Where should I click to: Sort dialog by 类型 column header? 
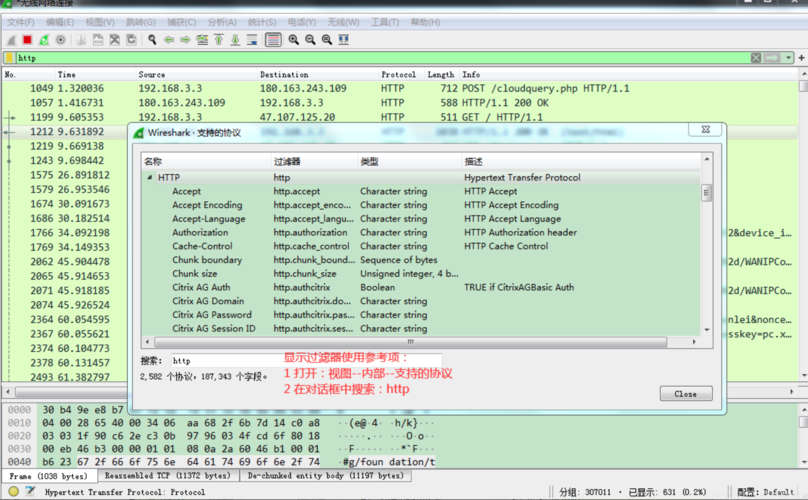pyautogui.click(x=410, y=161)
